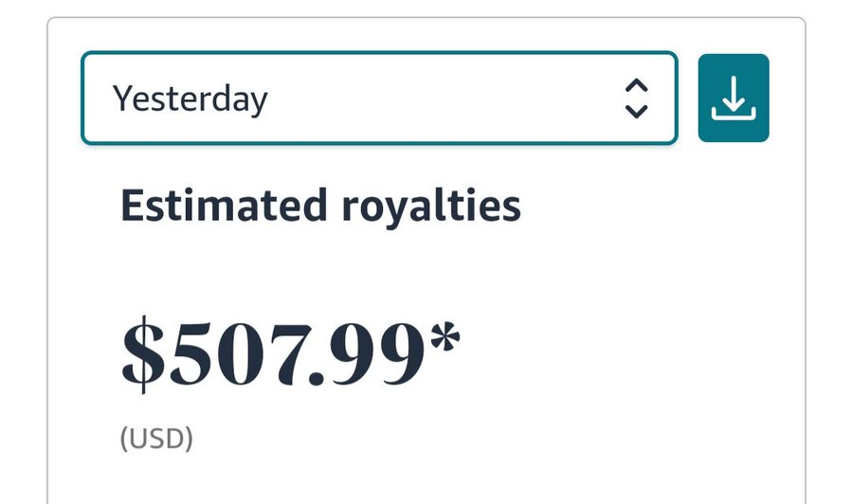853x504 pixels.
Task: Click the word Yesterday in the selector
Action: [x=190, y=99]
